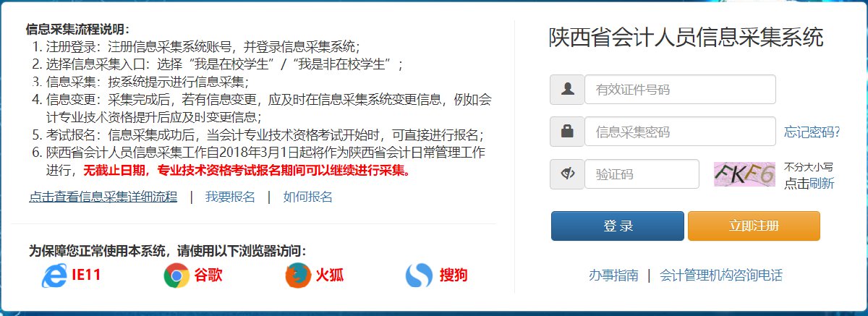
Task: Click 刷新 to refresh the captcha
Action: (822, 183)
